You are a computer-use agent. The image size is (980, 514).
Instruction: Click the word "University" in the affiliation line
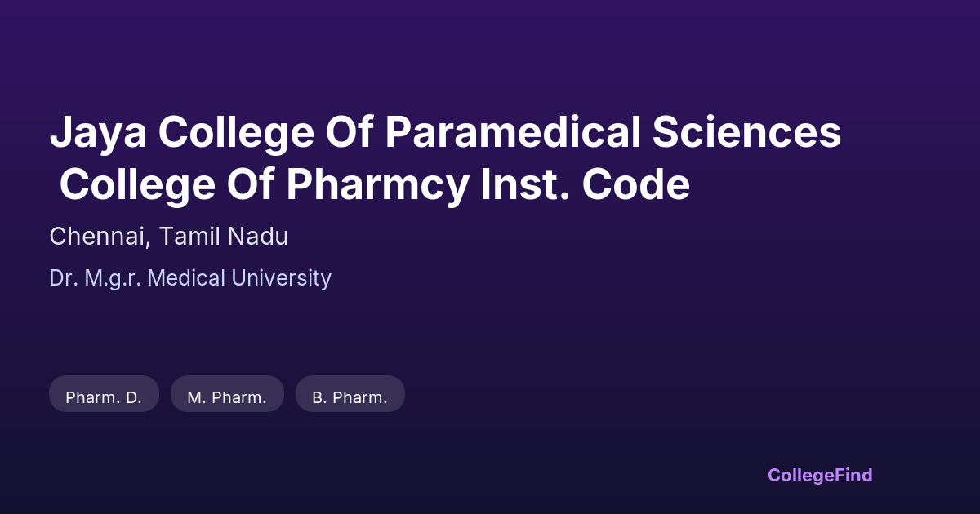(281, 278)
